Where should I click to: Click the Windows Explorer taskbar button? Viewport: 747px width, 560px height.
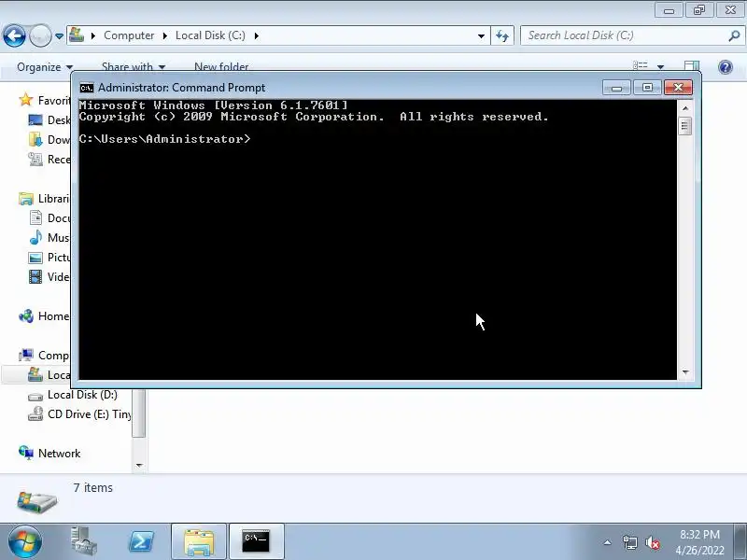click(199, 541)
